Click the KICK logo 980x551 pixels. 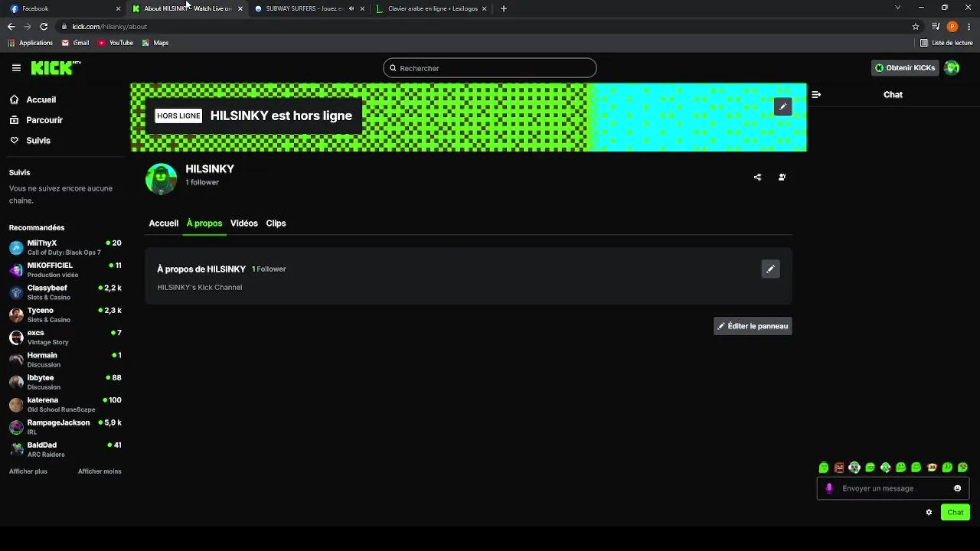pos(55,68)
